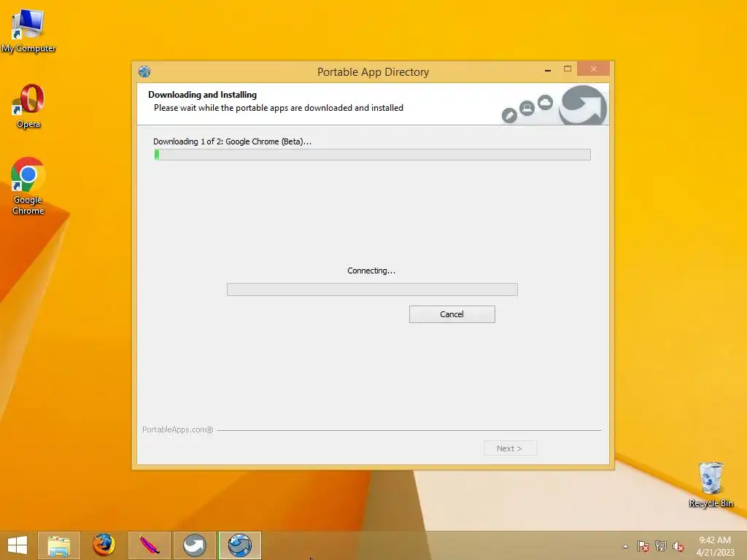
Task: Select the Google Chrome desktop icon
Action: (28, 186)
